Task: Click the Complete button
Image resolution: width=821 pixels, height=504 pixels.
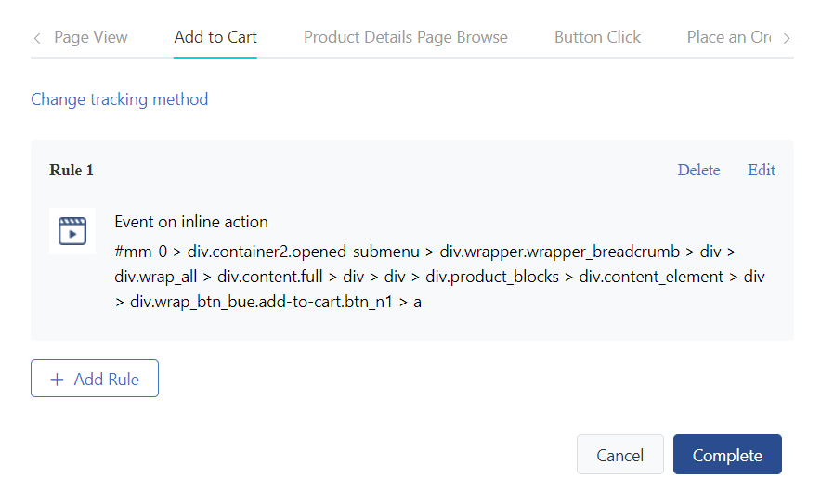Action: 727,455
